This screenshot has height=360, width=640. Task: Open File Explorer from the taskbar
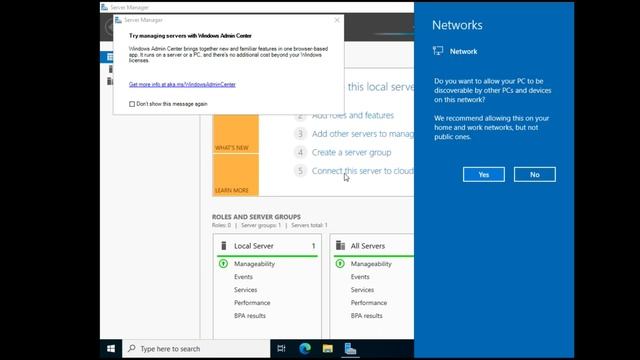pyautogui.click(x=327, y=349)
